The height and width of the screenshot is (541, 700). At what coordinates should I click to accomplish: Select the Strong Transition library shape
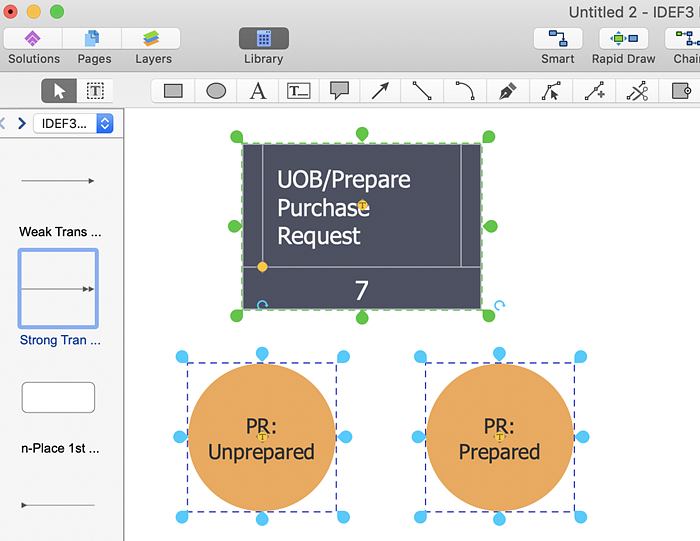(58, 288)
